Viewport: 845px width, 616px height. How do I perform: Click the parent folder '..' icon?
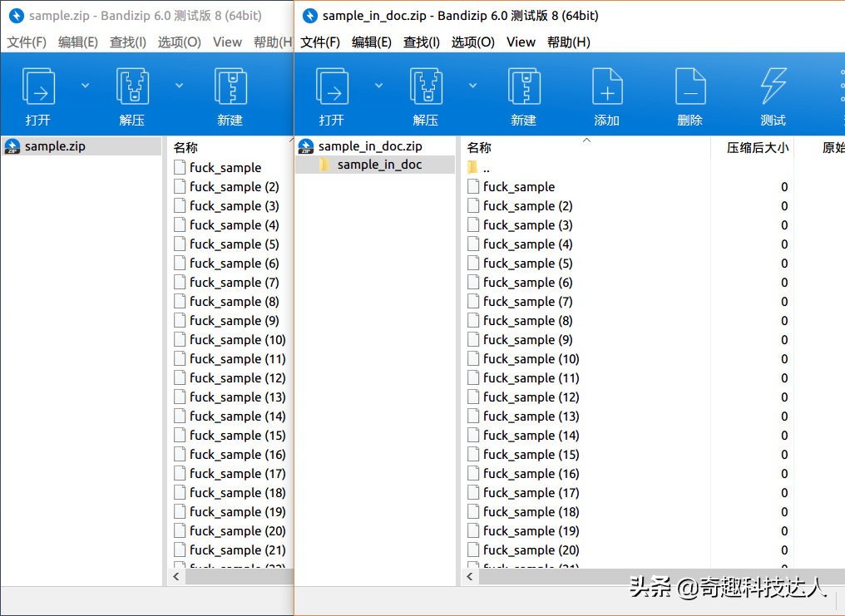[472, 168]
